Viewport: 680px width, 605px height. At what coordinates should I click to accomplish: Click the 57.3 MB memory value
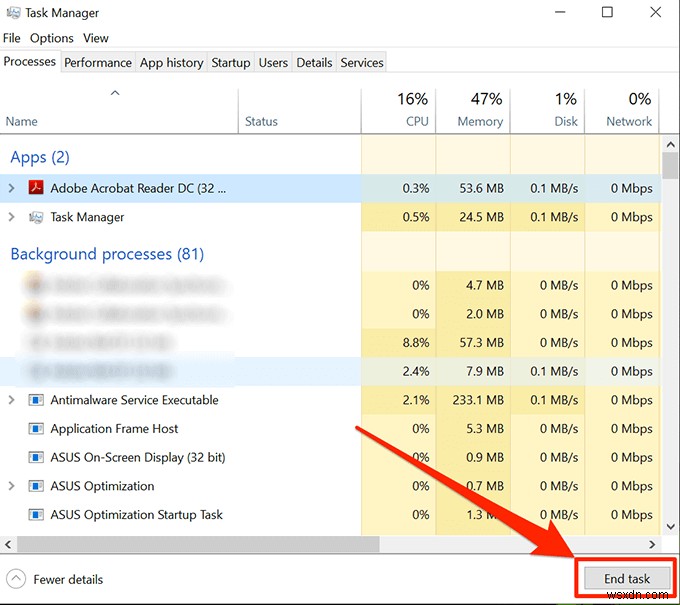click(x=481, y=343)
